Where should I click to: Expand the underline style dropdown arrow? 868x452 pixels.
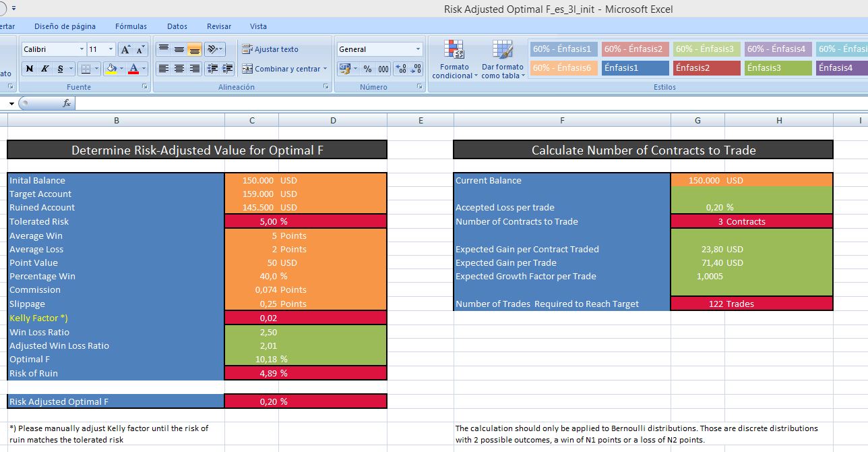click(x=71, y=69)
